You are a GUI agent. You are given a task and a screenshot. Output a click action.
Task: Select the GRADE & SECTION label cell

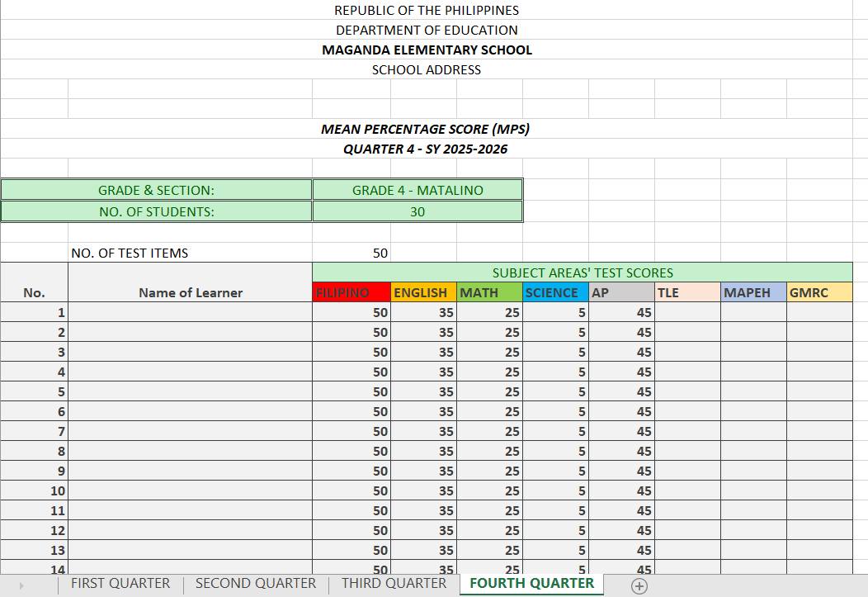coord(156,190)
